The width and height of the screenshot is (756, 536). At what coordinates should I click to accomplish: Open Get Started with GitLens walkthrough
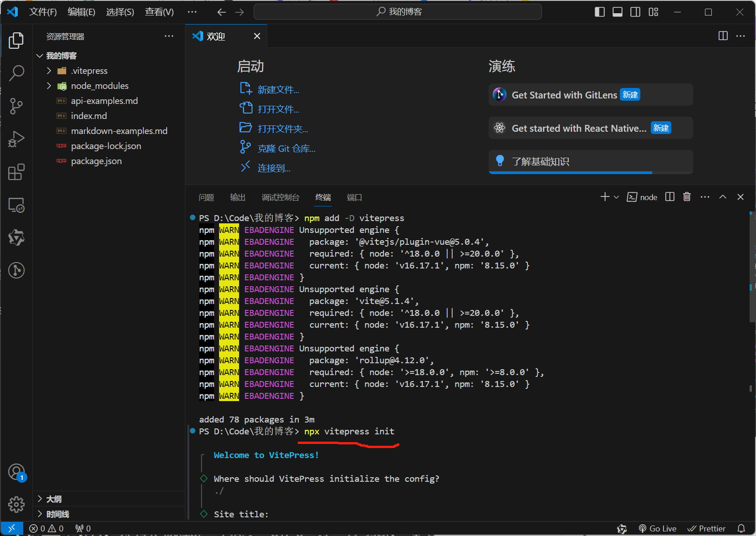[591, 95]
